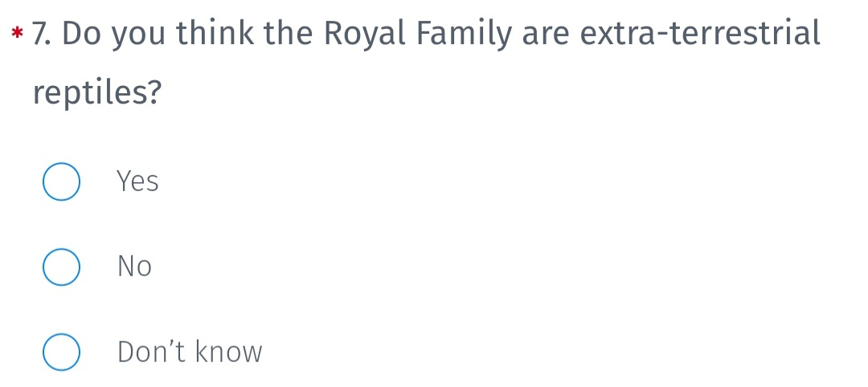Mark Yes for the reptiles question

click(x=61, y=181)
